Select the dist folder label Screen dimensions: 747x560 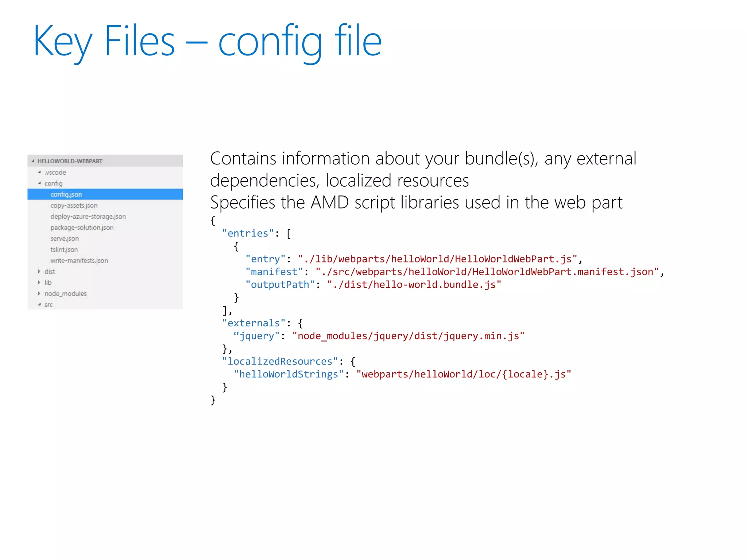click(x=50, y=272)
